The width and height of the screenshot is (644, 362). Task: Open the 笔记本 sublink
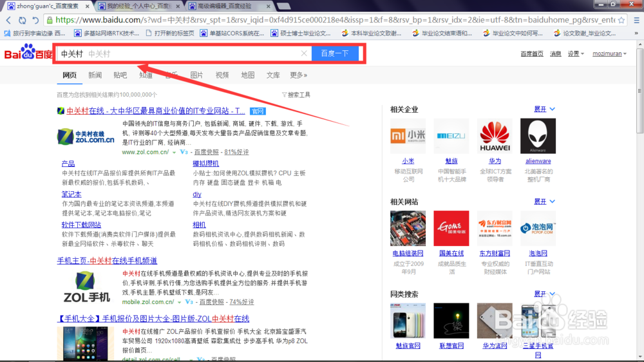[x=71, y=195]
